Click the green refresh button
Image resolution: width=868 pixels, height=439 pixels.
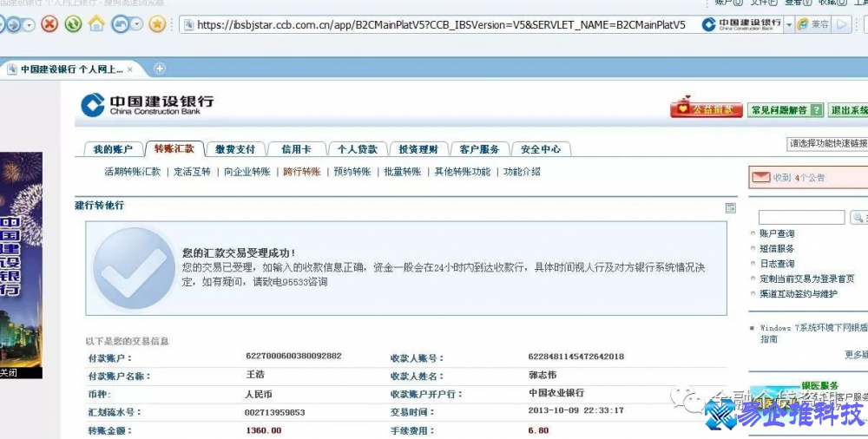point(73,23)
